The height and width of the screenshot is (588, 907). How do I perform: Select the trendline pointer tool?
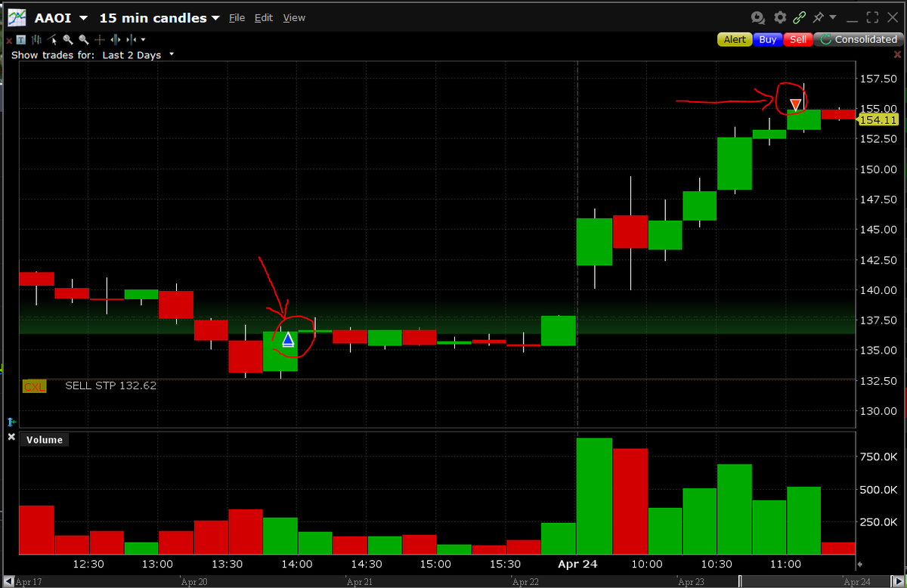click(51, 39)
